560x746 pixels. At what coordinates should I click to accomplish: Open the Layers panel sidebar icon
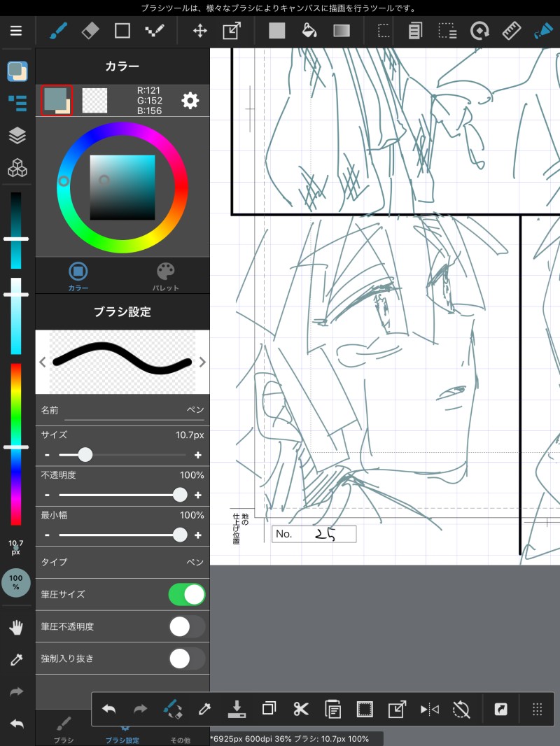[x=17, y=136]
